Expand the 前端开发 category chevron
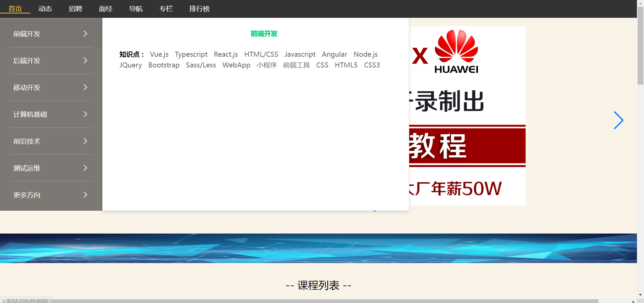The height and width of the screenshot is (303, 644). (x=85, y=34)
